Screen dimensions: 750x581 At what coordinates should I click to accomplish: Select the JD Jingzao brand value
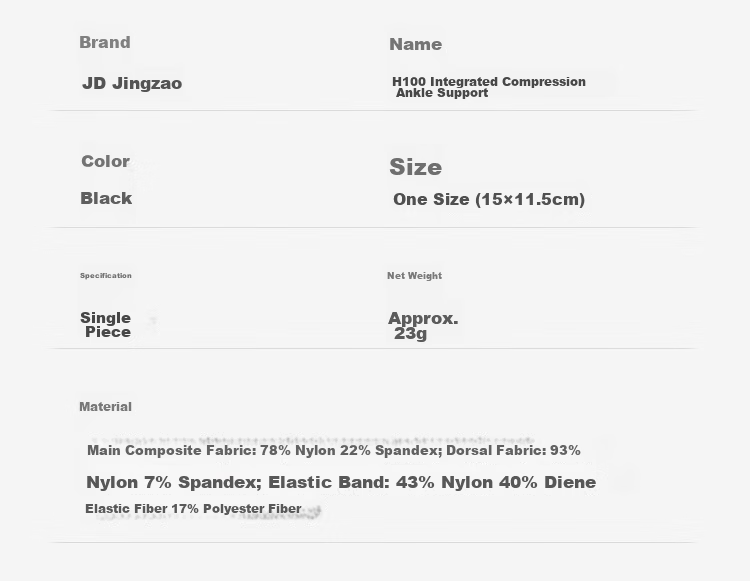tap(132, 83)
